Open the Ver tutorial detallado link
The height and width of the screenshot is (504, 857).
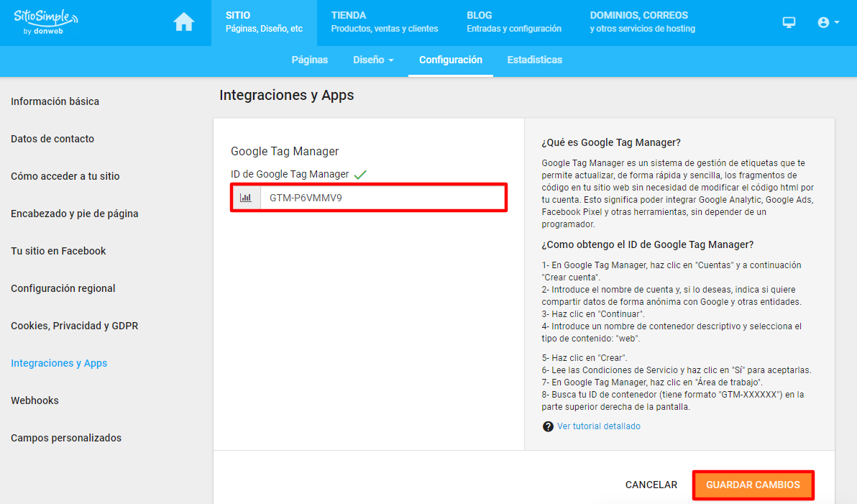598,426
